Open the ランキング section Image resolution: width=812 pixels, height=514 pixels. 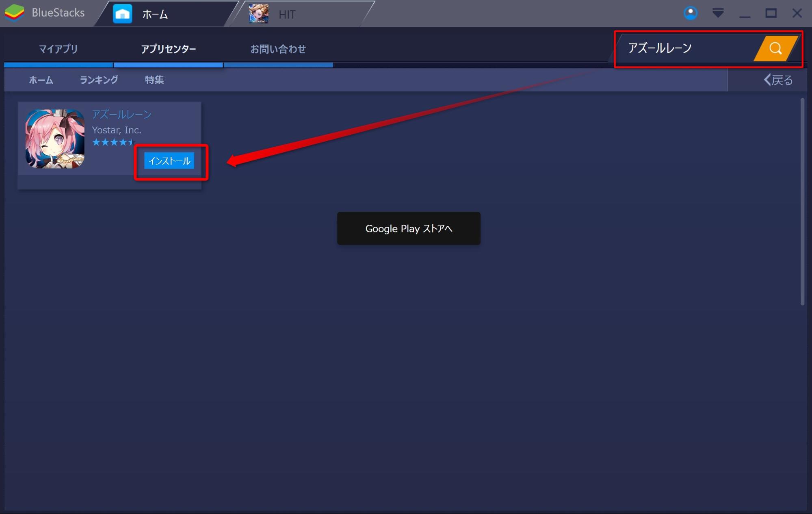pyautogui.click(x=99, y=80)
